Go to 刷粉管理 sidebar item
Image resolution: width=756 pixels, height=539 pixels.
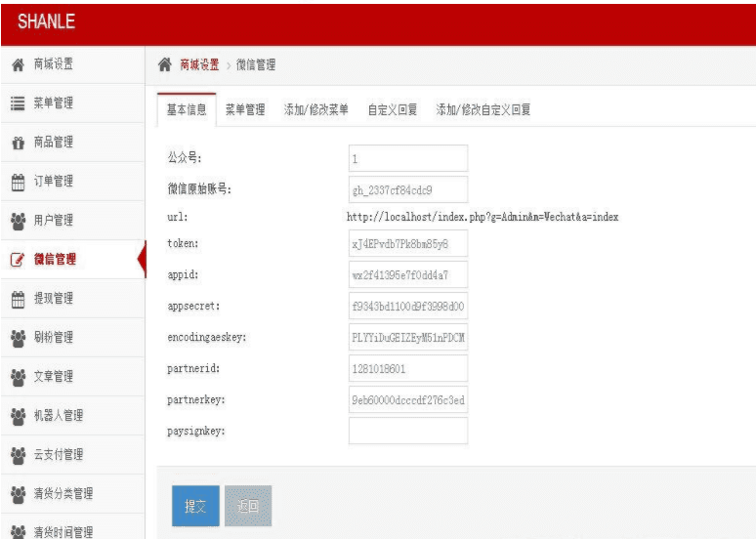point(72,338)
